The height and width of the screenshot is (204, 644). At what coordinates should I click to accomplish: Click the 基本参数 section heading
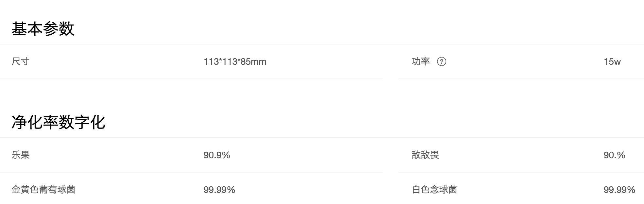43,29
